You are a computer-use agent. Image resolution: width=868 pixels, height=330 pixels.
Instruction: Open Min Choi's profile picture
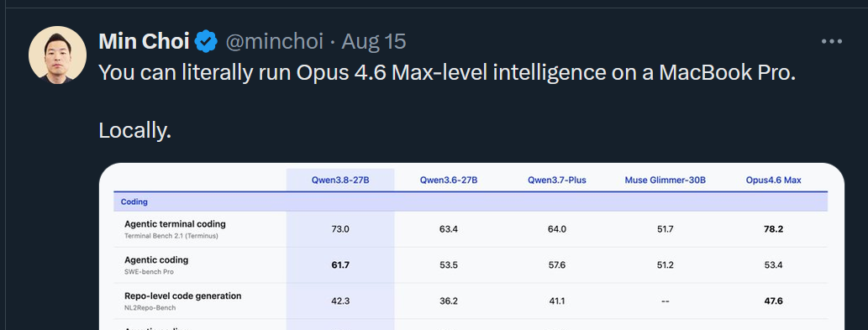point(57,55)
